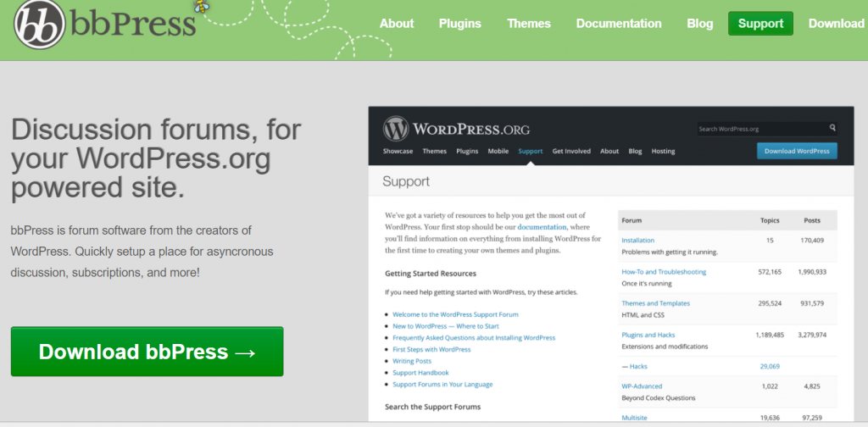The image size is (868, 427).
Task: Open Download in the top navigation
Action: (x=836, y=24)
